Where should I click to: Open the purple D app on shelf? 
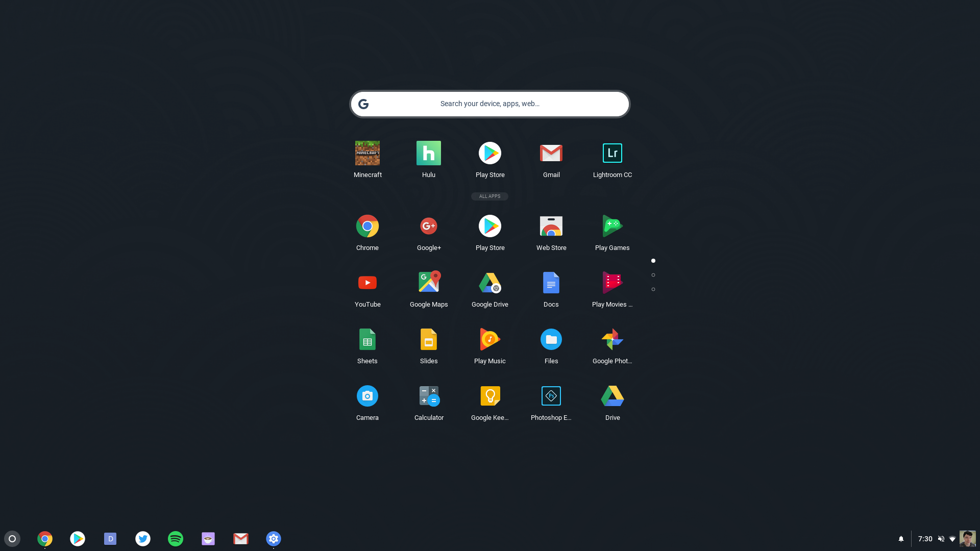pos(110,539)
